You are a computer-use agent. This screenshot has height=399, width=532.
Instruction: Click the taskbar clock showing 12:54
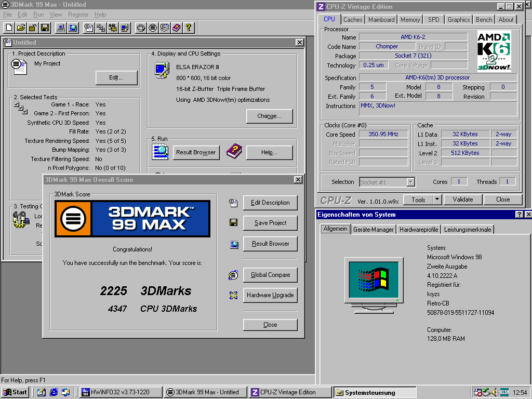[x=520, y=393]
